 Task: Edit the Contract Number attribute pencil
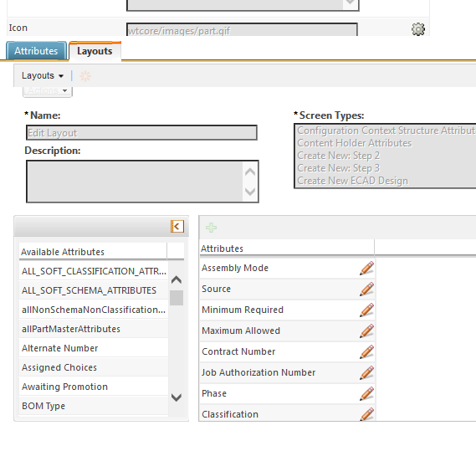click(x=366, y=351)
